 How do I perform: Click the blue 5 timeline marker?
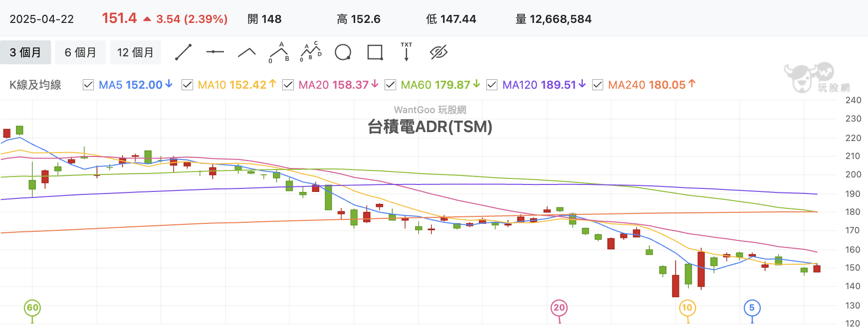[x=752, y=308]
